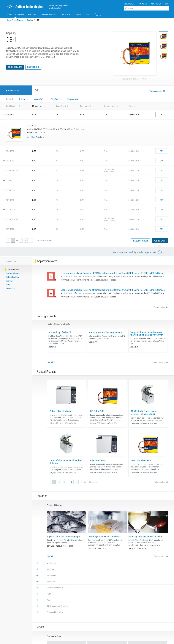Sort by Price column arrows
The width and height of the screenshot is (174, 644).
click(x=135, y=106)
